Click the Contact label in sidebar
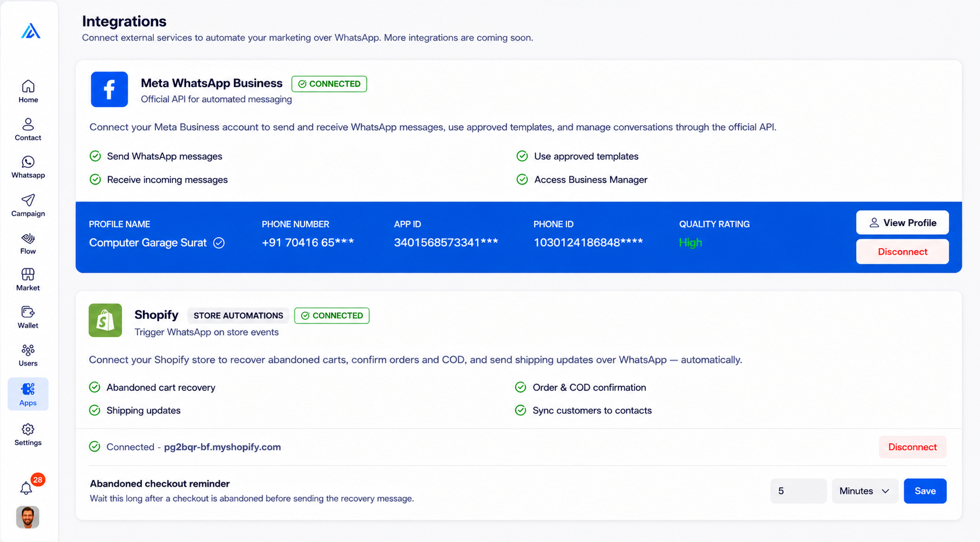This screenshot has width=980, height=542. tap(28, 138)
